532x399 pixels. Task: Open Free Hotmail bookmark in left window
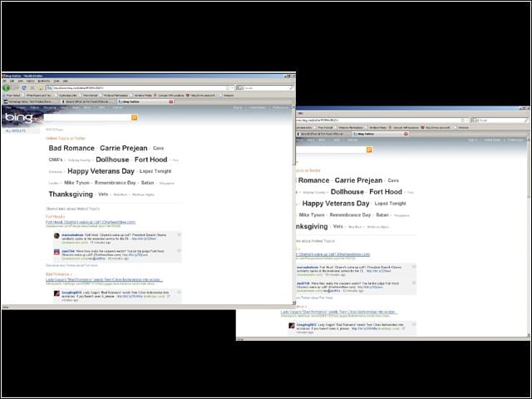[x=90, y=96]
